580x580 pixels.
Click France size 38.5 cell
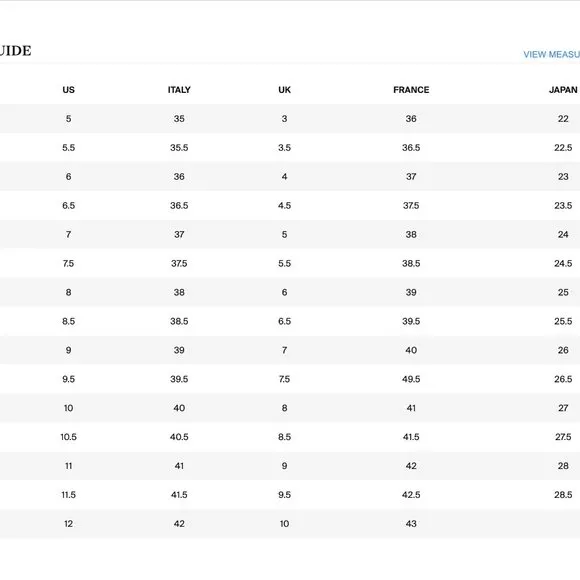tap(411, 263)
